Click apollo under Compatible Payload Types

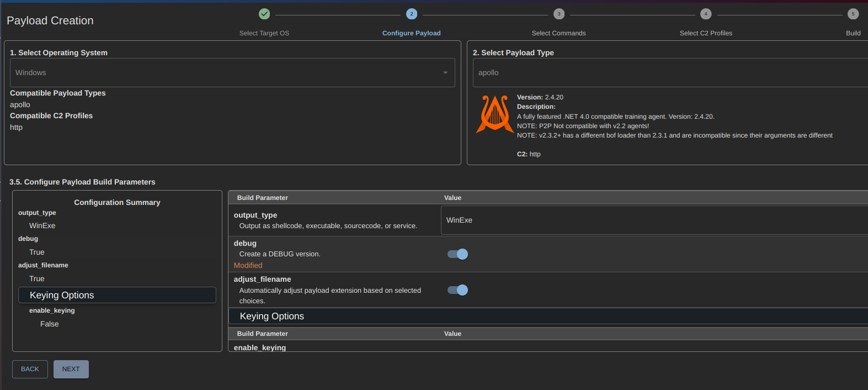pyautogui.click(x=20, y=104)
